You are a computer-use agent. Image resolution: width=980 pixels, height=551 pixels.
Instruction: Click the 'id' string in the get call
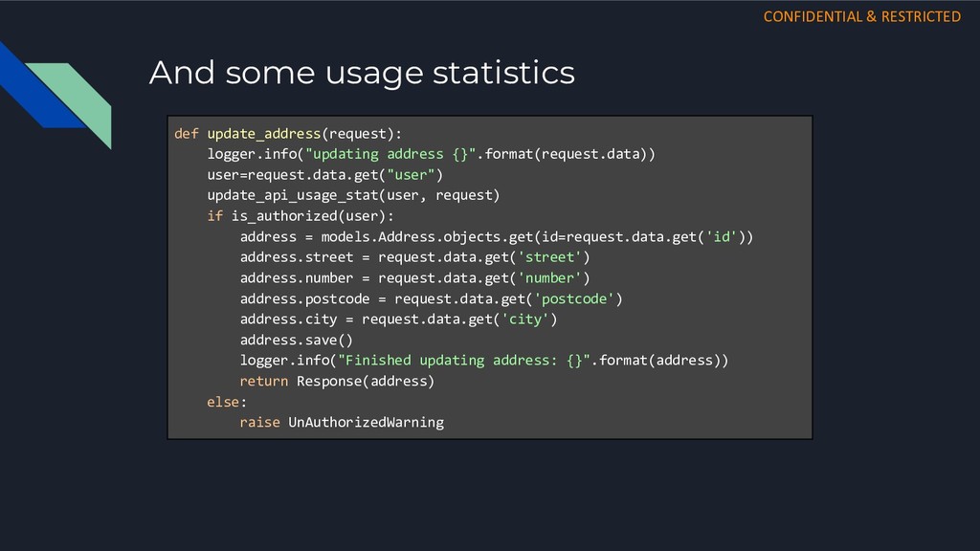[x=721, y=237]
